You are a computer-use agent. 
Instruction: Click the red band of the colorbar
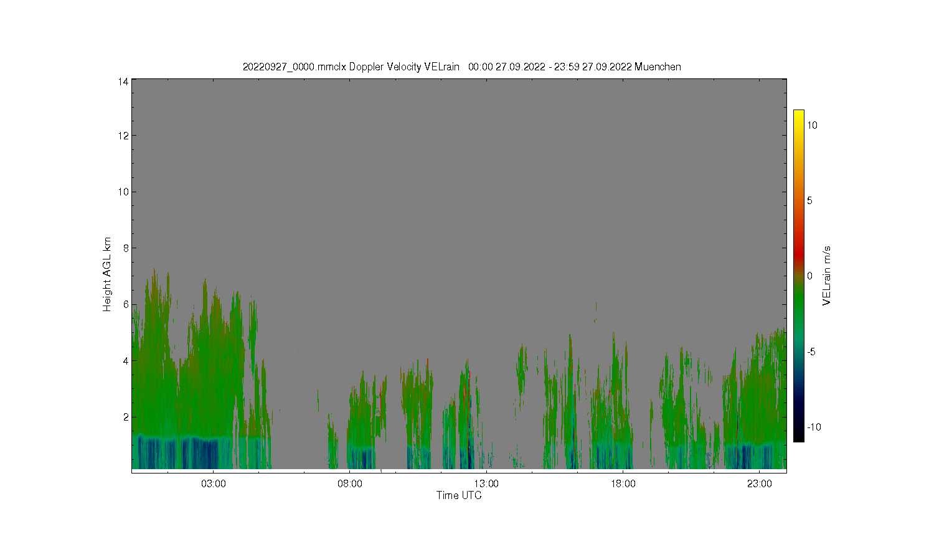pos(799,254)
